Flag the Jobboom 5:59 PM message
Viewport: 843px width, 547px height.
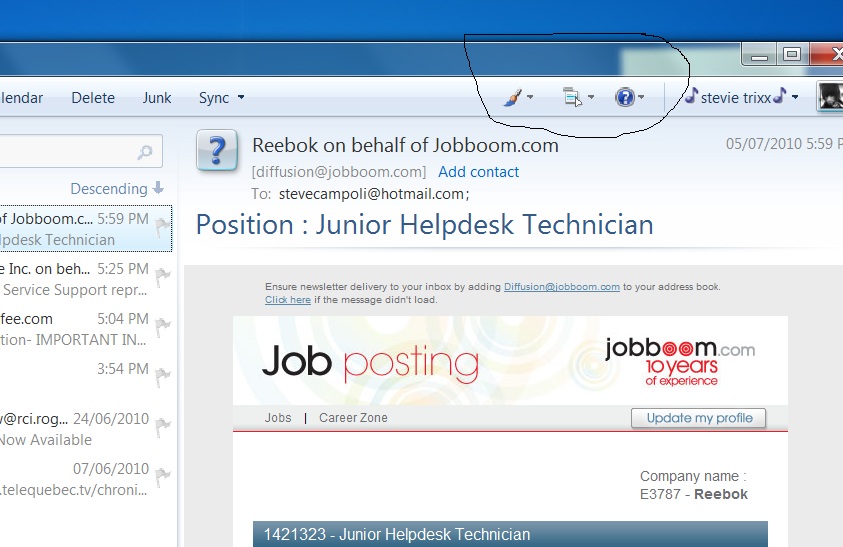tap(162, 228)
